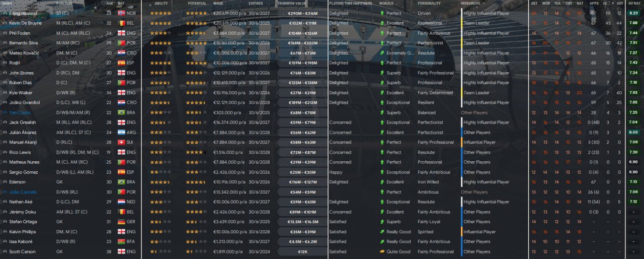Click the 8.05 average rating for Julián Álvarez
644x259 pixels.
633,133
